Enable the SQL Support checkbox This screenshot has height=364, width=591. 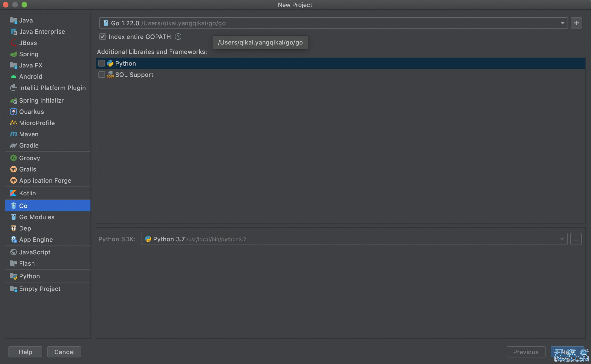click(x=102, y=75)
